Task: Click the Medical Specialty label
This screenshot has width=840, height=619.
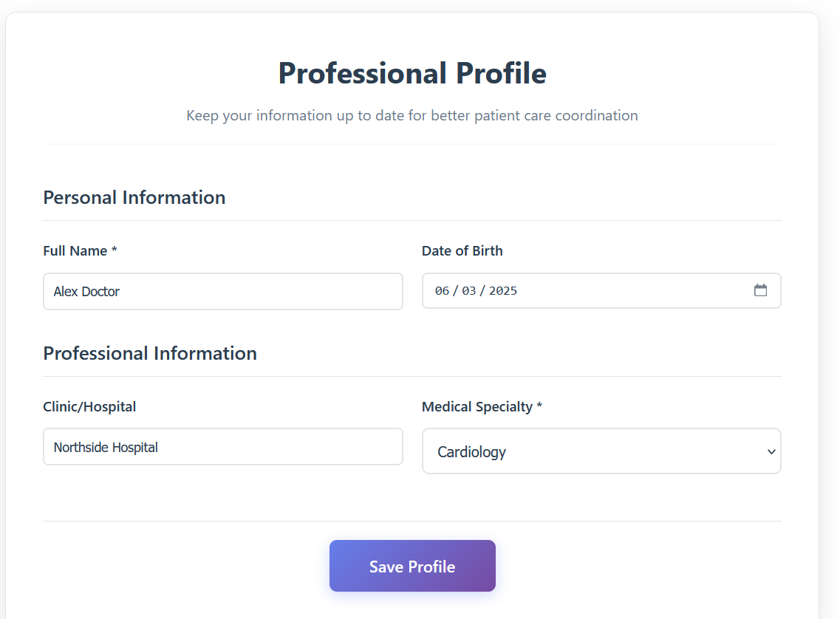Action: [477, 407]
